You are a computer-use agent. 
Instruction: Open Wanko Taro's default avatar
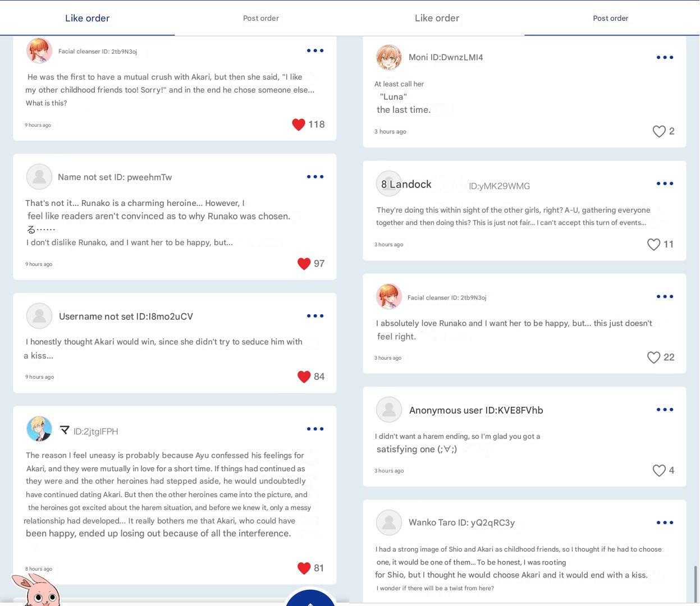point(389,522)
